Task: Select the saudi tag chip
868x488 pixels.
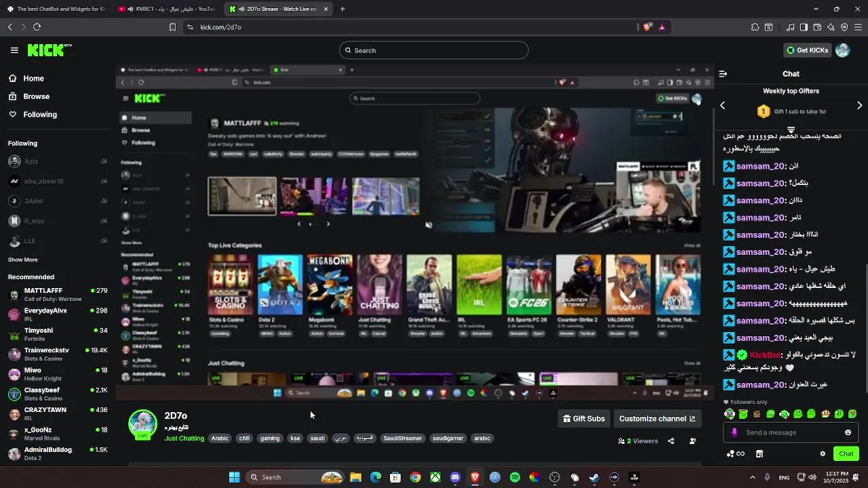Action: 317,439
